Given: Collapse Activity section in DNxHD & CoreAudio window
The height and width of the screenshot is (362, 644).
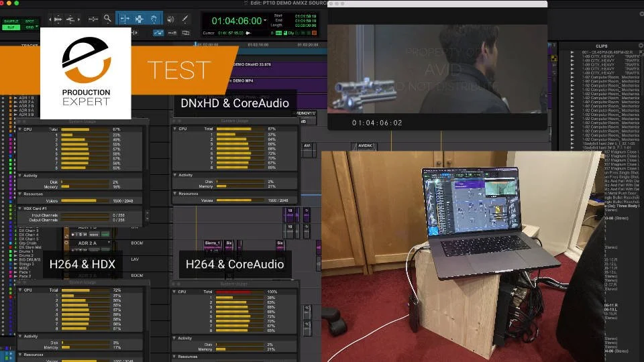Looking at the screenshot, I should click(175, 175).
